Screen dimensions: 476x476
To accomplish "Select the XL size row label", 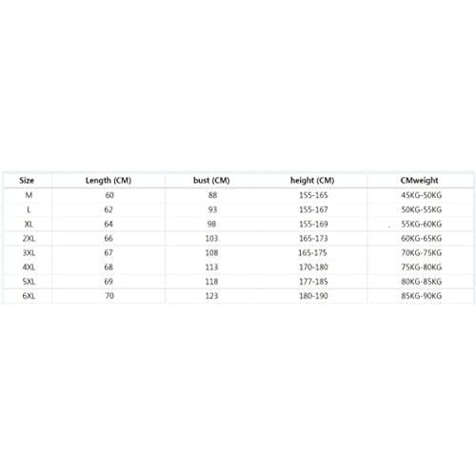I will pyautogui.click(x=29, y=224).
